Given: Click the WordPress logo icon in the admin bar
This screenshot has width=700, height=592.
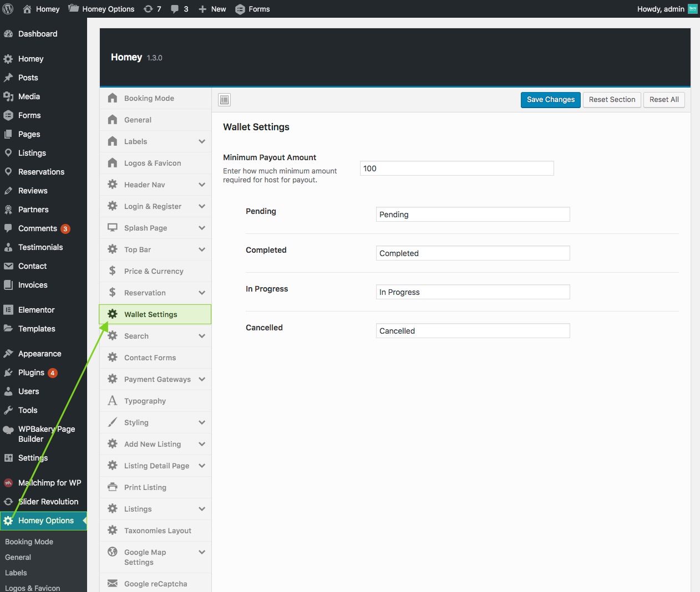Looking at the screenshot, I should tap(8, 9).
